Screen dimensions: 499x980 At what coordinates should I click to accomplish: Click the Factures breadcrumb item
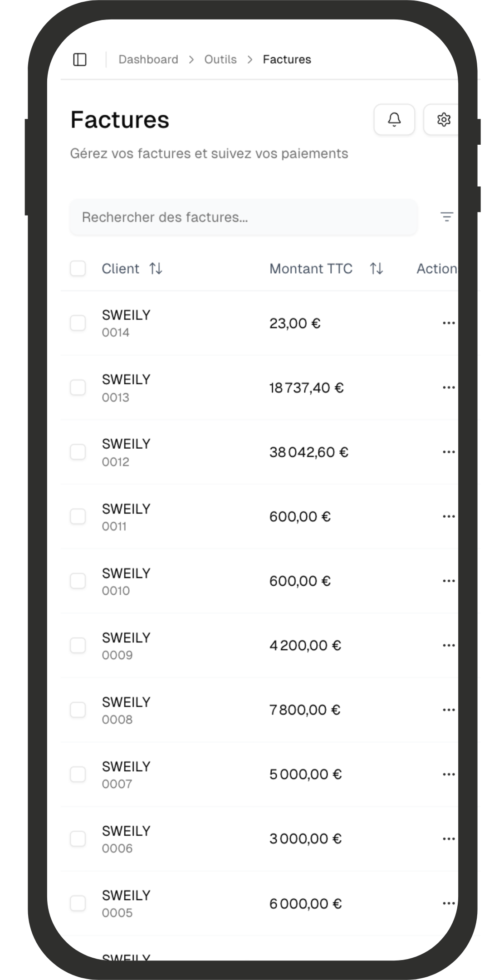click(x=288, y=59)
